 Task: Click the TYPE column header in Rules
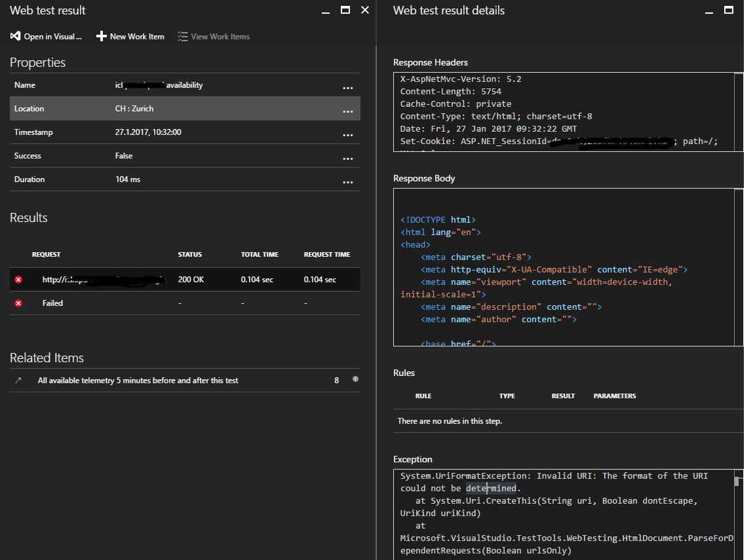[x=507, y=396]
